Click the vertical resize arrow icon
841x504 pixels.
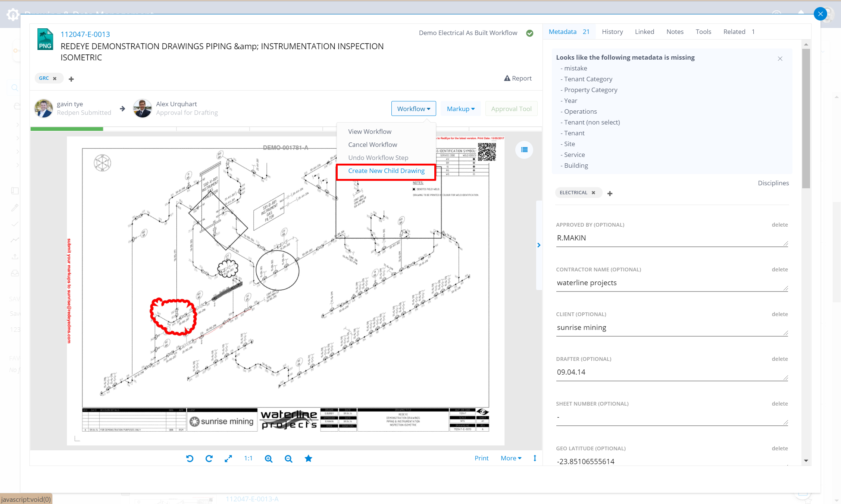535,458
